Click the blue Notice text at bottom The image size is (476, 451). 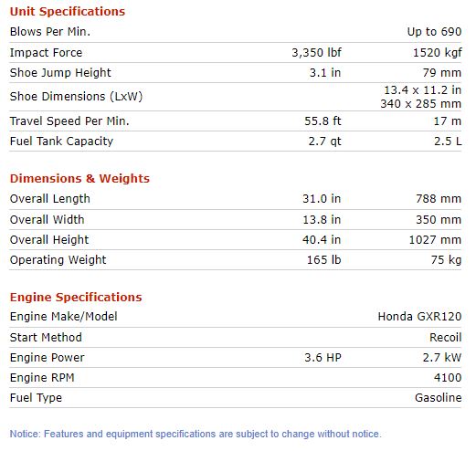(x=196, y=434)
